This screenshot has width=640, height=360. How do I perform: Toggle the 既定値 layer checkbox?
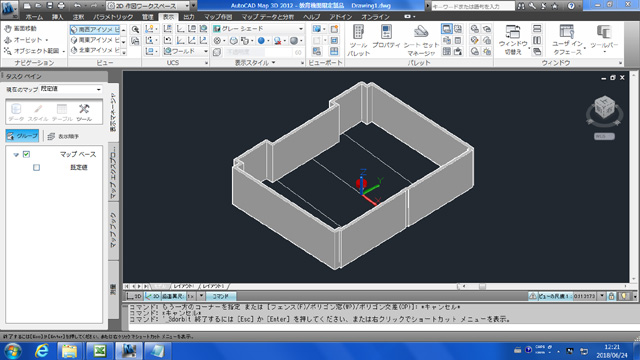pyautogui.click(x=36, y=167)
